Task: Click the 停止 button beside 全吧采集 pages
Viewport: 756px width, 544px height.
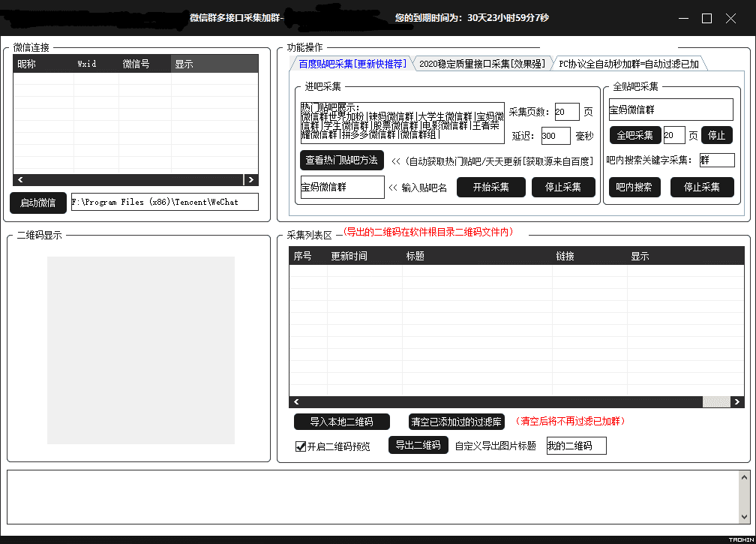Action: coord(716,136)
